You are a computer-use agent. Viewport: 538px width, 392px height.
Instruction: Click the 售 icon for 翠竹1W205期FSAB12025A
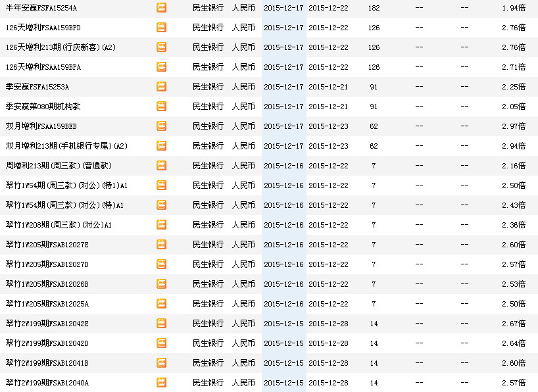coord(161,304)
